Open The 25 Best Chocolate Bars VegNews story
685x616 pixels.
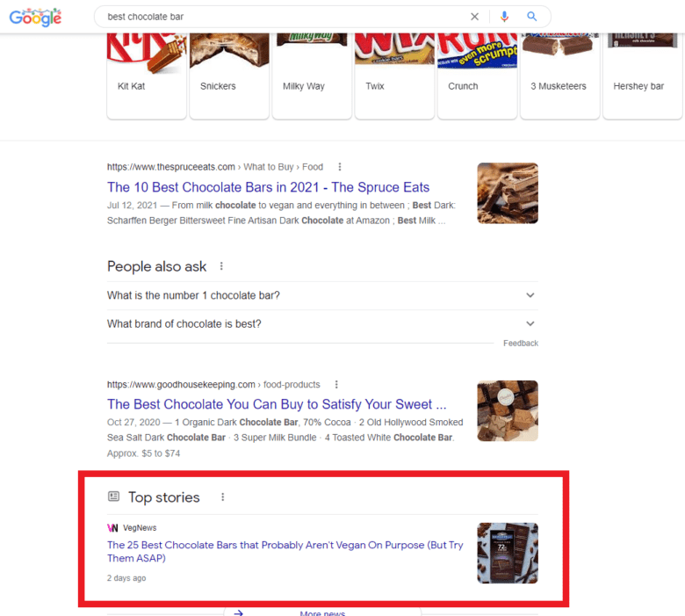285,551
